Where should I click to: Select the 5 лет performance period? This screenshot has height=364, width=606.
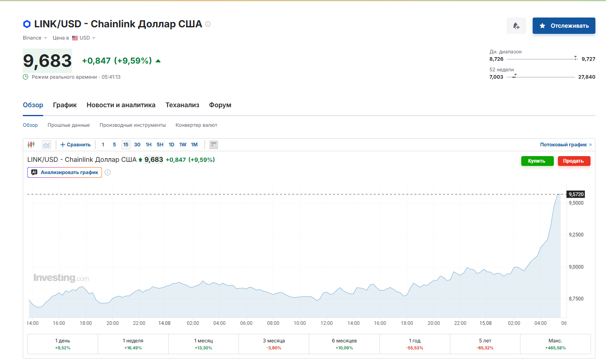[485, 344]
